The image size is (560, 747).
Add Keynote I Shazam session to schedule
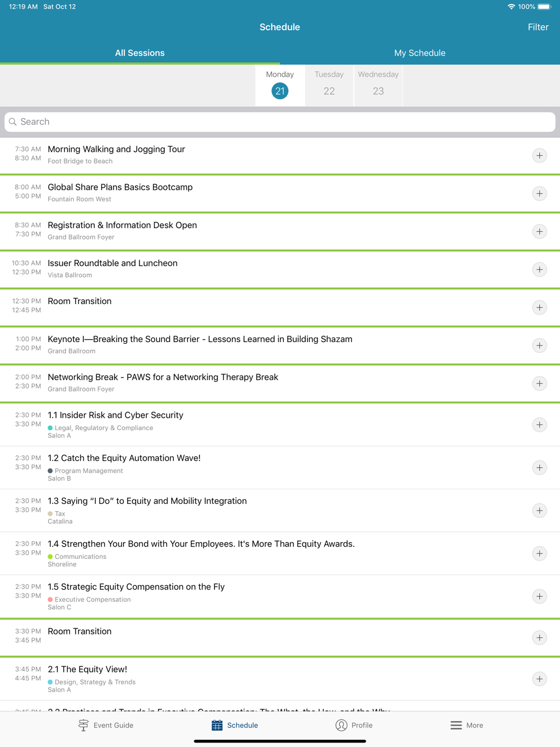click(539, 346)
